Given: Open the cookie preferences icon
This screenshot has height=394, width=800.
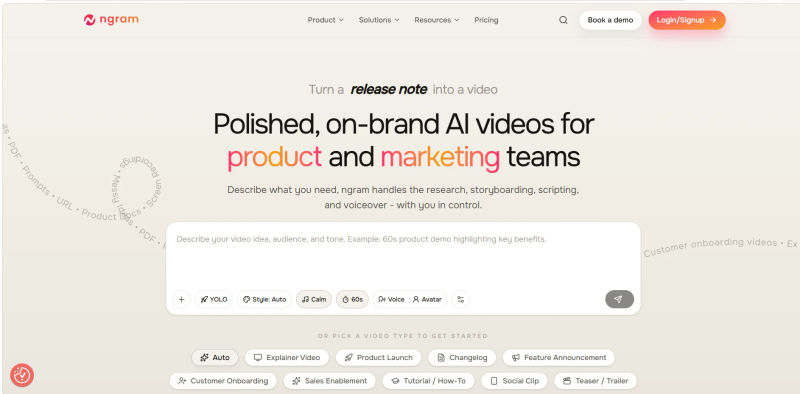Looking at the screenshot, I should [22, 375].
